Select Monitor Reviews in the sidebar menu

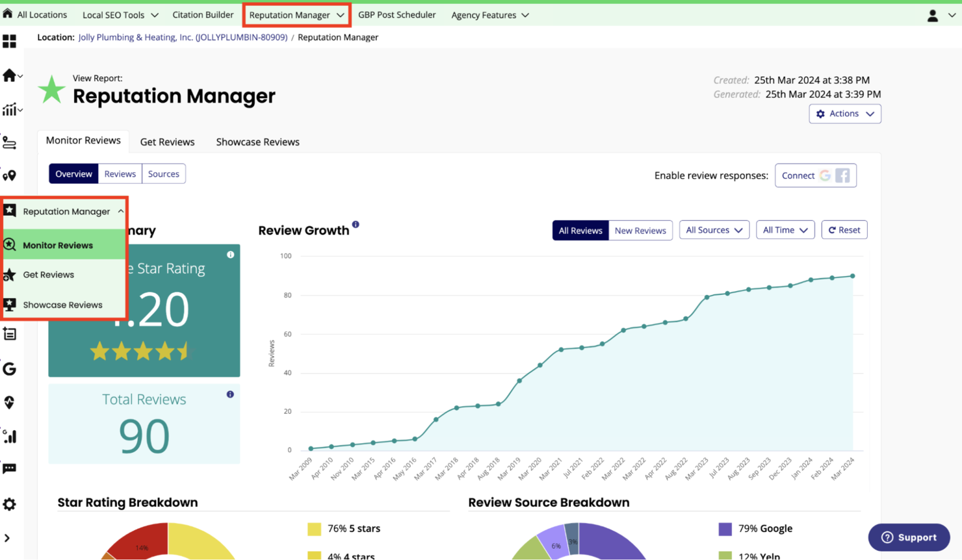coord(64,245)
